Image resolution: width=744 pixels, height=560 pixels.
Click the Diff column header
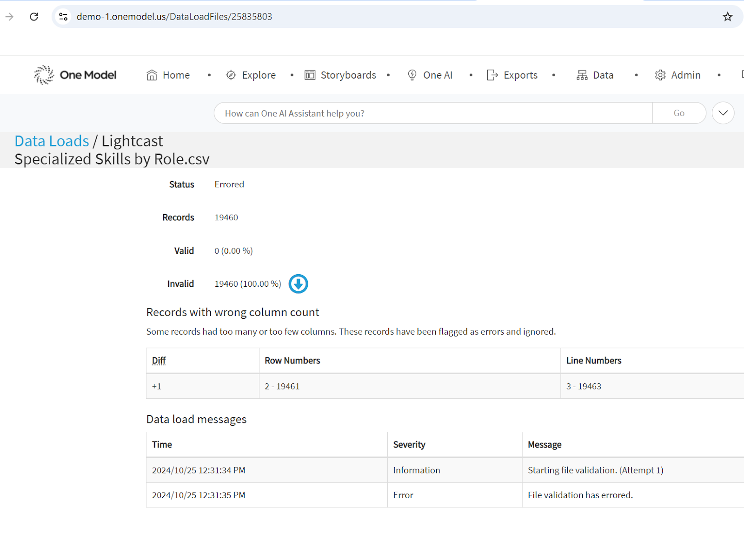[159, 361]
